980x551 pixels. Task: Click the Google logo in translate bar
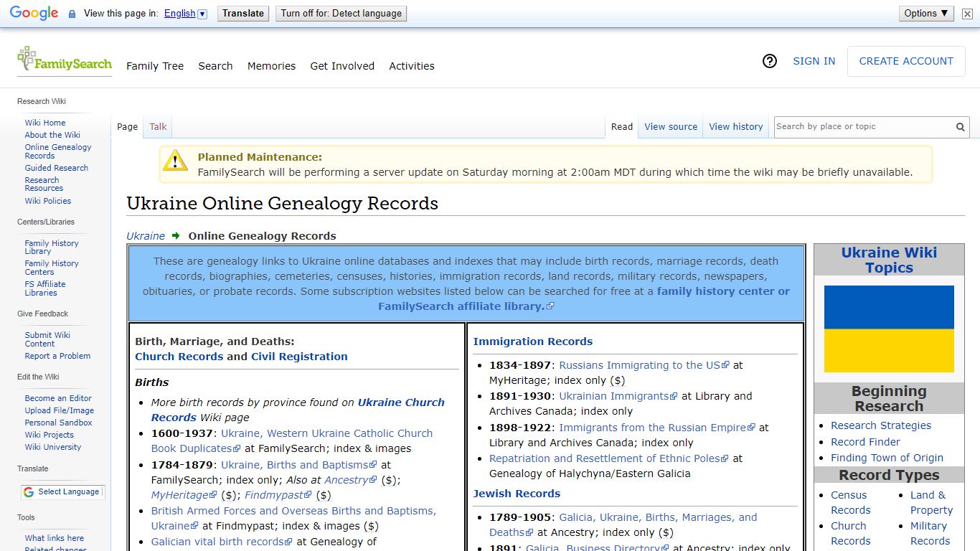tap(34, 13)
